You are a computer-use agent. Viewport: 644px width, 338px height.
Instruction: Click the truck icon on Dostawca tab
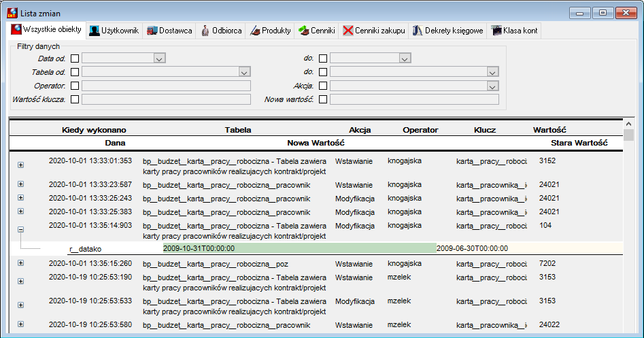coord(152,31)
